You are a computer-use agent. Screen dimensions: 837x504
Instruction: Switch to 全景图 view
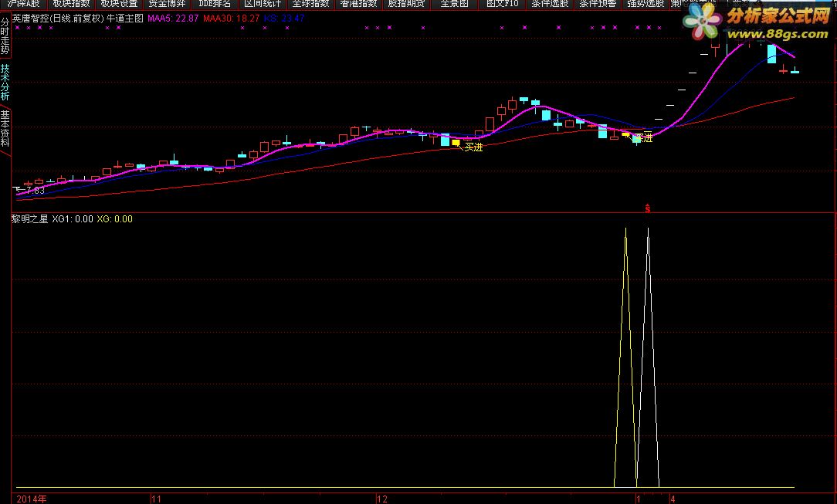[x=454, y=4]
